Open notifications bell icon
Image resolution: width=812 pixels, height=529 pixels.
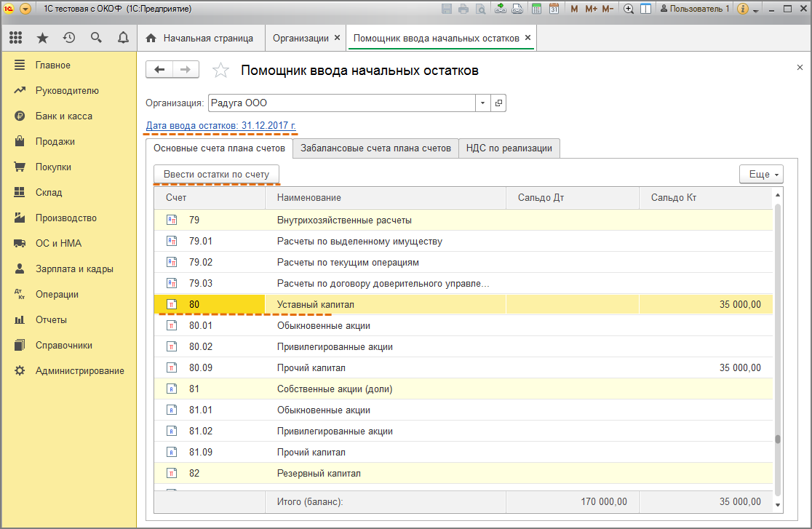pos(122,38)
